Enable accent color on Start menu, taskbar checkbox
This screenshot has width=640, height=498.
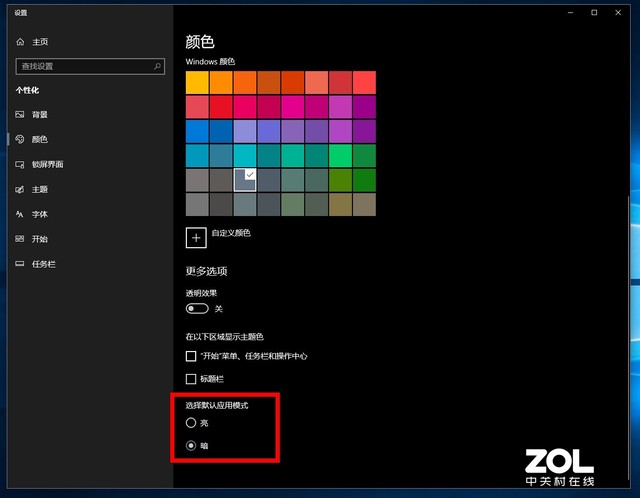192,356
